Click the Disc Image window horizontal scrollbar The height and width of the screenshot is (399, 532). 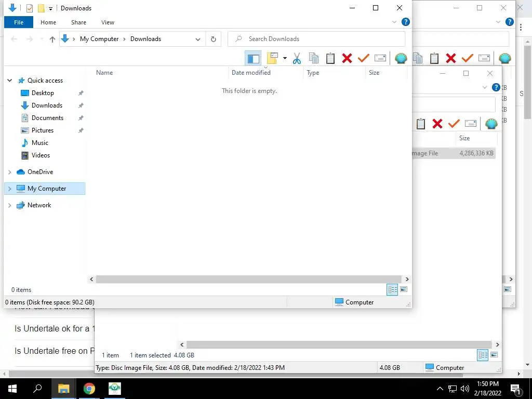[x=339, y=345]
